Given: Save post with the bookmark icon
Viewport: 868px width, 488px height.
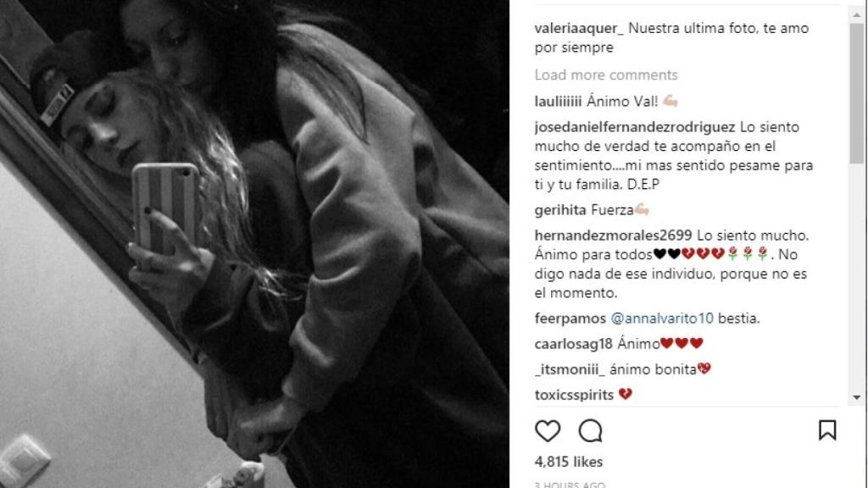Looking at the screenshot, I should coord(827,430).
